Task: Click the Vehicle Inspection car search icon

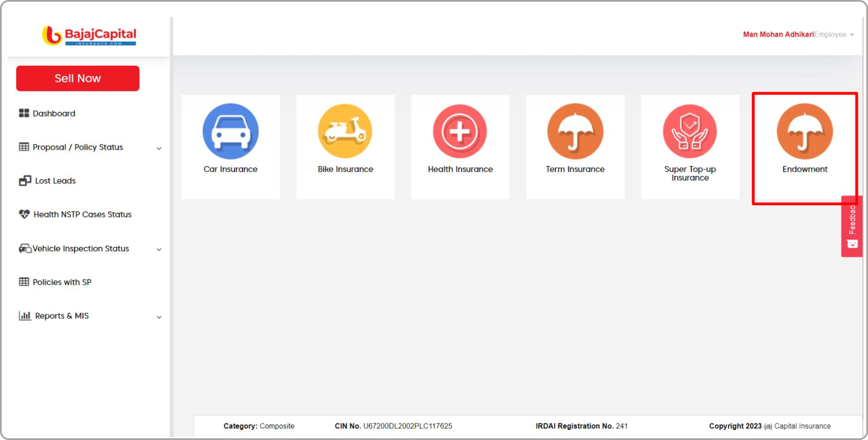Action: pos(25,249)
